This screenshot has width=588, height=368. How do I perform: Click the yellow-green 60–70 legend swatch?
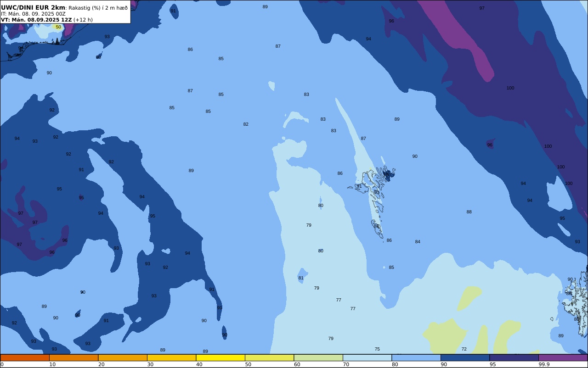point(318,357)
